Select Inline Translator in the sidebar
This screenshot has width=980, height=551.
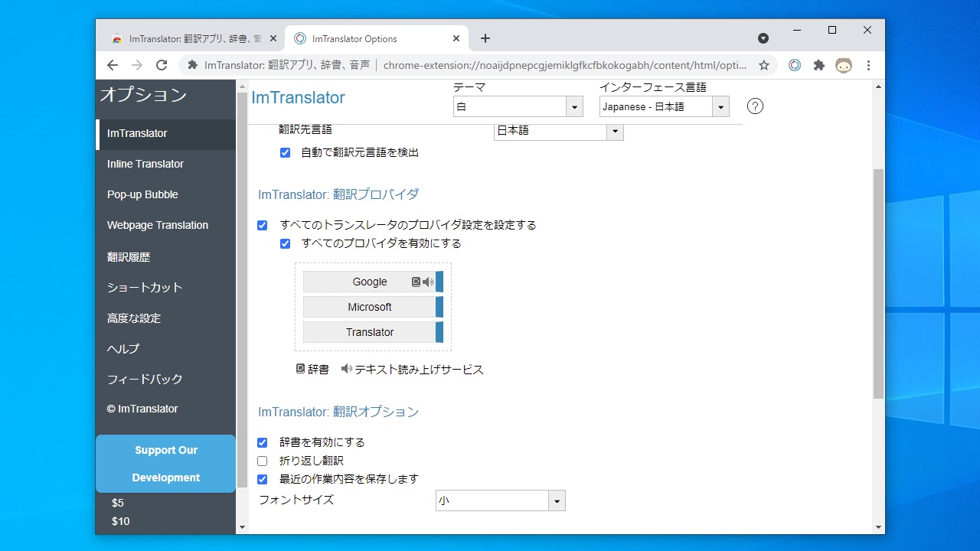(x=166, y=165)
